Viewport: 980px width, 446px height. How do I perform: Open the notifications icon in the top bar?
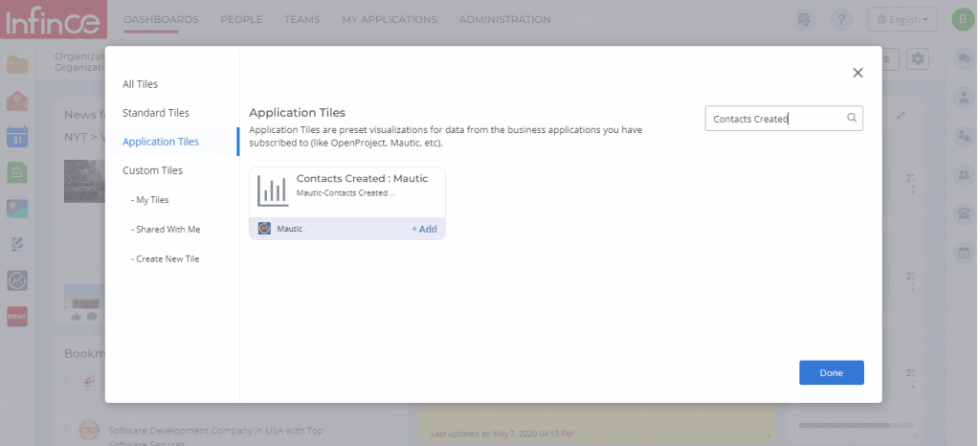(x=804, y=19)
